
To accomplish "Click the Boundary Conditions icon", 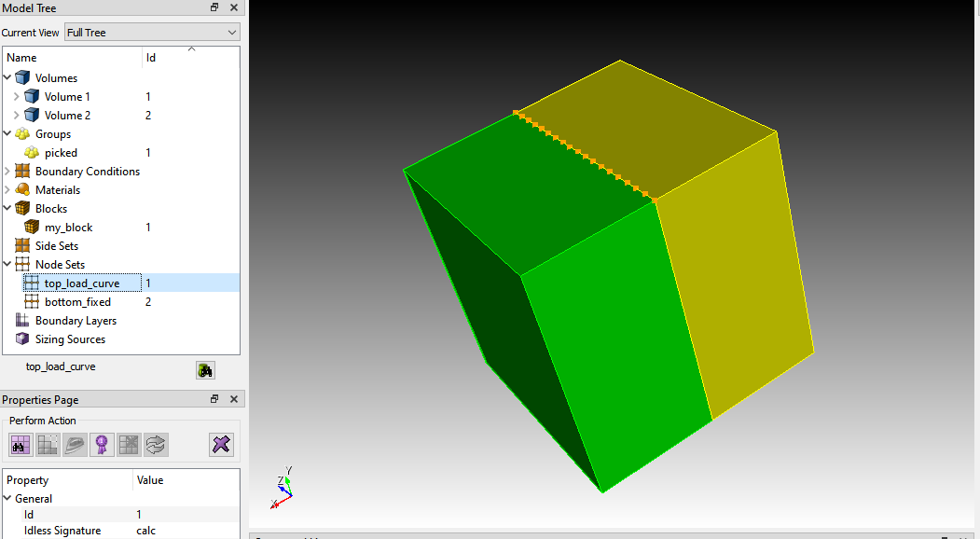I will tap(22, 172).
